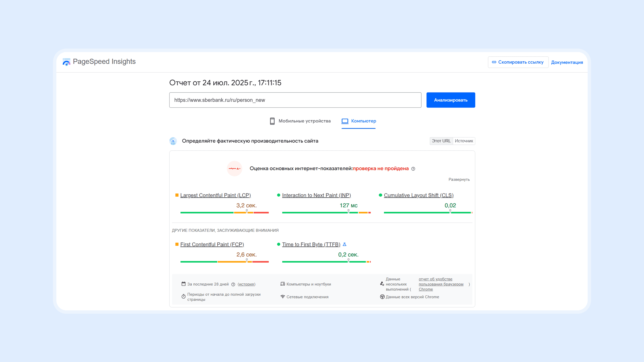Open Interaction to Next Paint (INP) link
The height and width of the screenshot is (362, 644).
click(x=316, y=195)
